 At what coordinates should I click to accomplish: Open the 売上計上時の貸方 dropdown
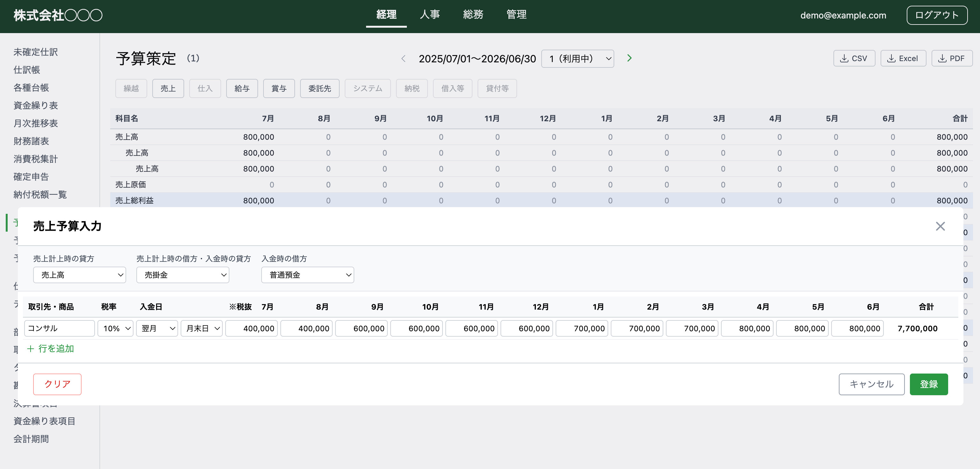coord(79,275)
